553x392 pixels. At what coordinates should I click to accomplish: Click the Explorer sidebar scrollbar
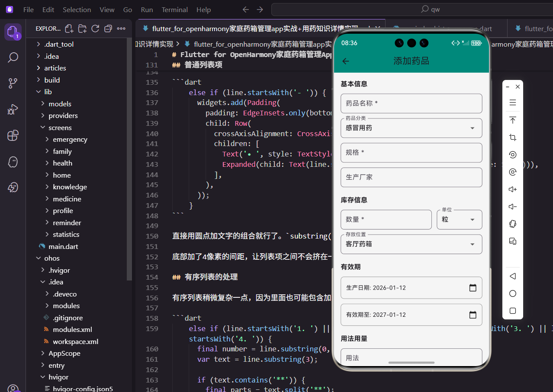129,159
